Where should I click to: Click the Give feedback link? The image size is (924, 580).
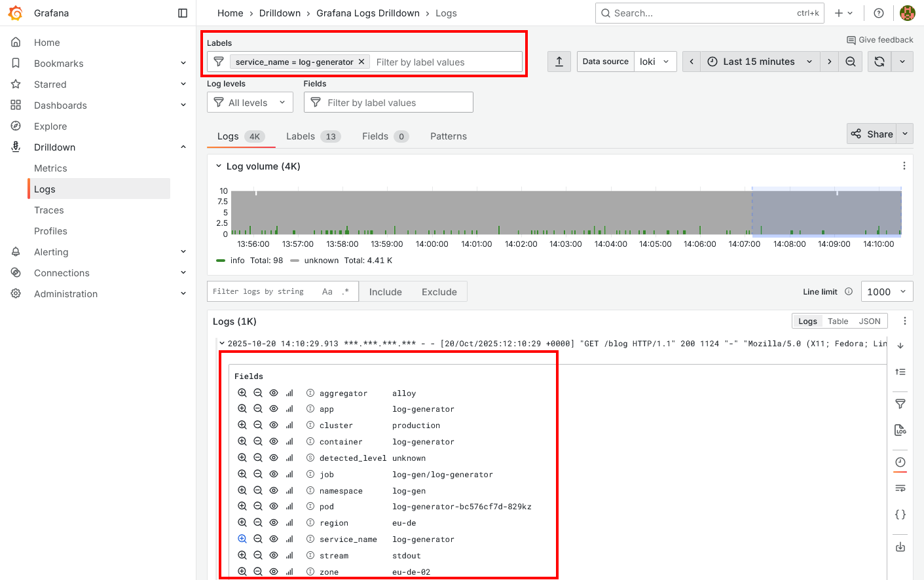pyautogui.click(x=879, y=40)
